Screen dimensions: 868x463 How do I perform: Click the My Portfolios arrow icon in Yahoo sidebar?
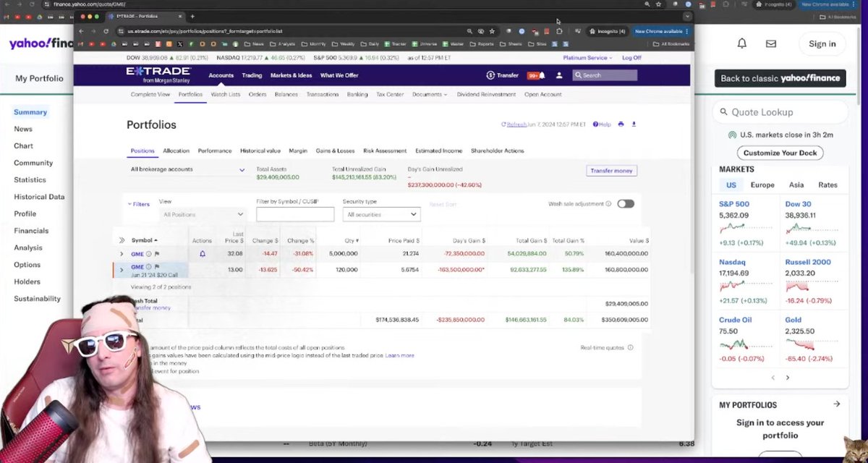coord(837,404)
